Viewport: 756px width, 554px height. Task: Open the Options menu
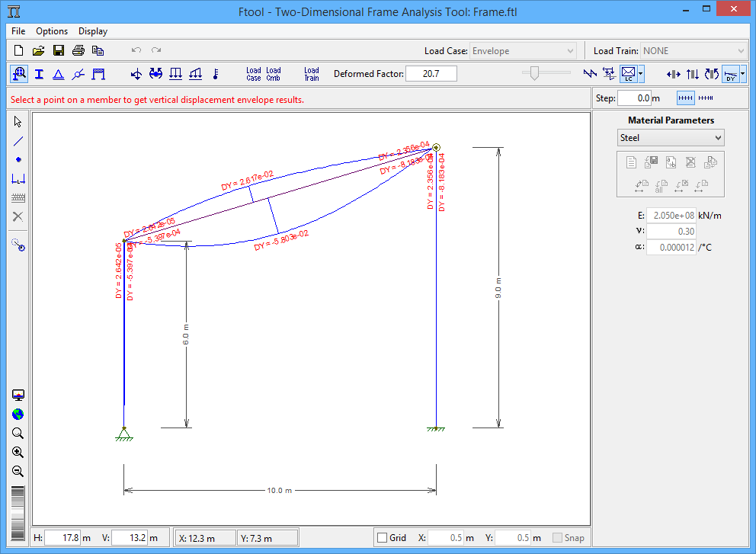click(52, 31)
